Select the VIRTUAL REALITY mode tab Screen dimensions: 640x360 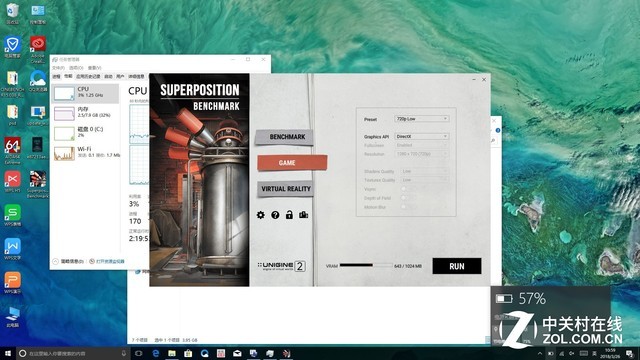click(285, 189)
